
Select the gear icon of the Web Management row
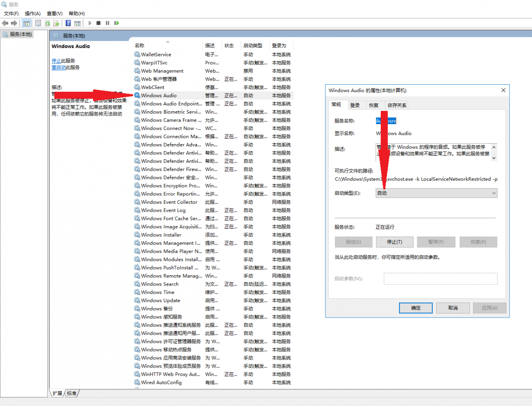click(x=137, y=71)
